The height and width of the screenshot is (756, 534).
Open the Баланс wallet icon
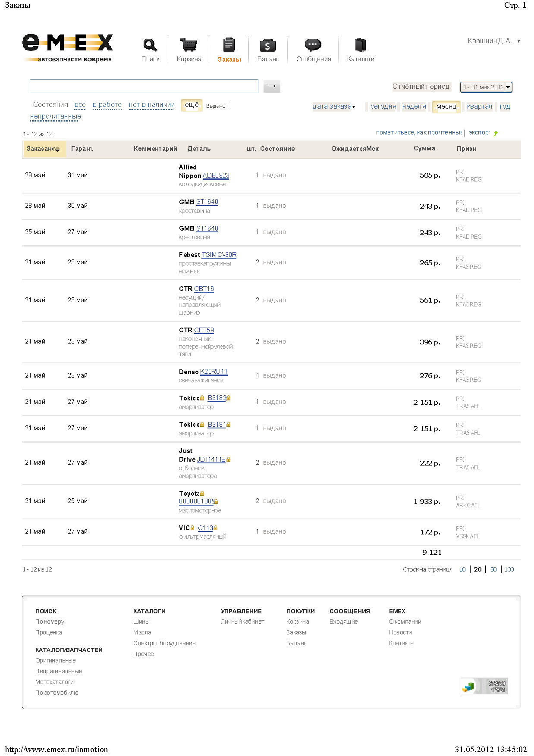(x=268, y=45)
